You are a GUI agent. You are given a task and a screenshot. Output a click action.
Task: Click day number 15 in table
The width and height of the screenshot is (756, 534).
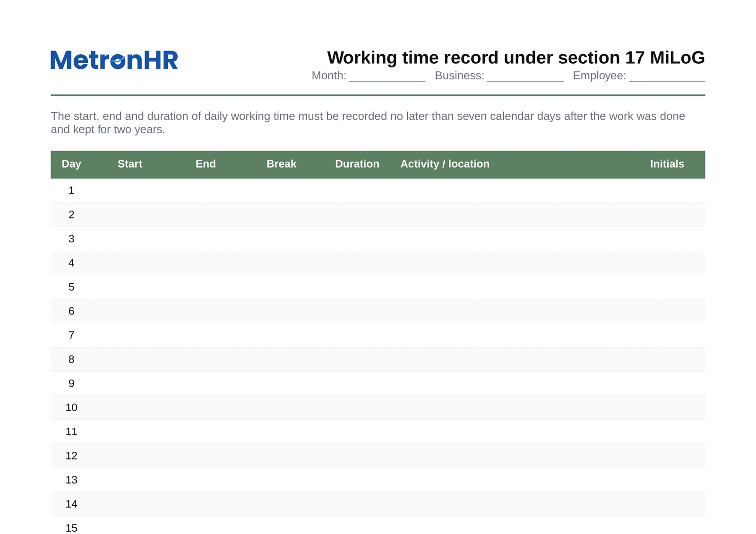click(71, 528)
